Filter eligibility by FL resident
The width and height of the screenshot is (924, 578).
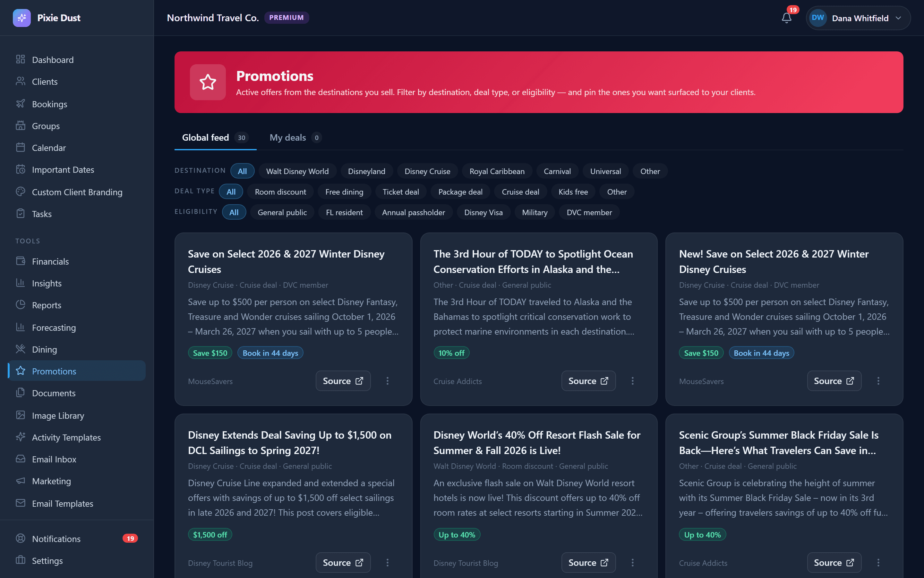344,213
